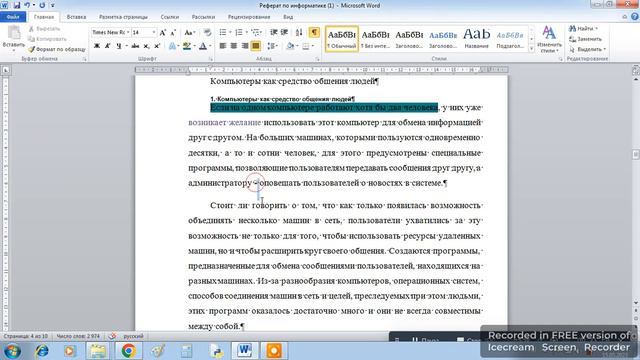Apply the Обычный style
The height and width of the screenshot is (360, 640).
tap(342, 39)
